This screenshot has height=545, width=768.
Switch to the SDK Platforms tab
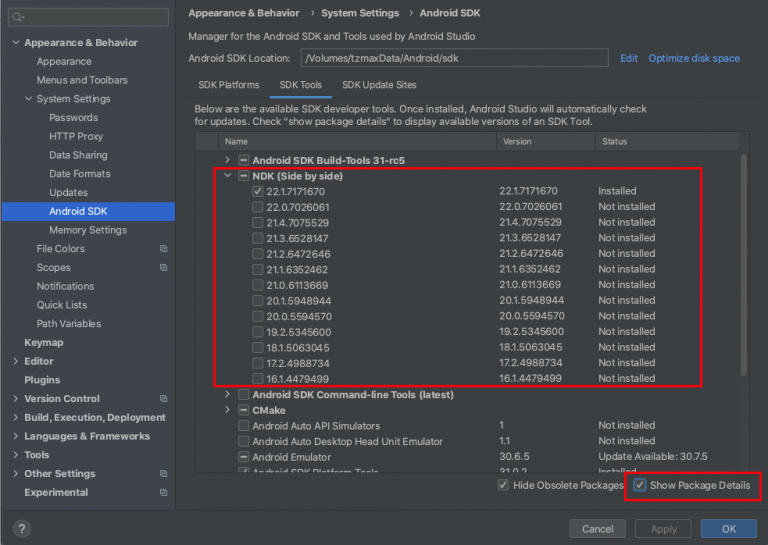coord(229,85)
